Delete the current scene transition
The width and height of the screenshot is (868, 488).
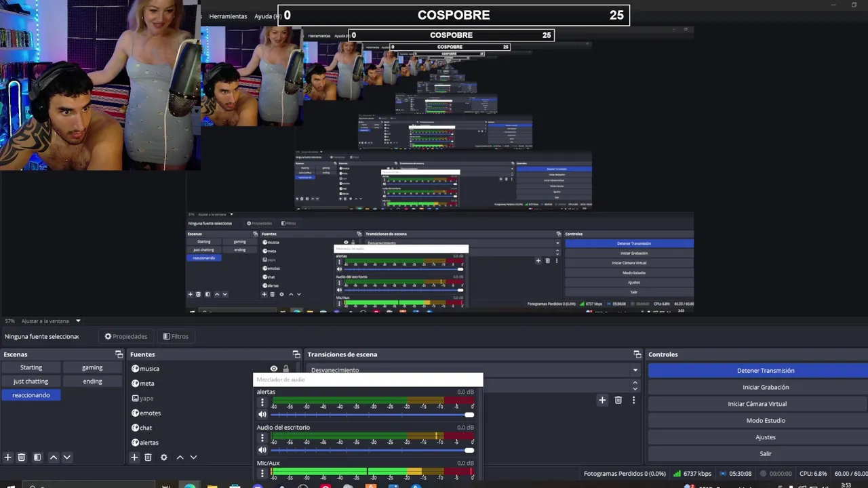(618, 400)
